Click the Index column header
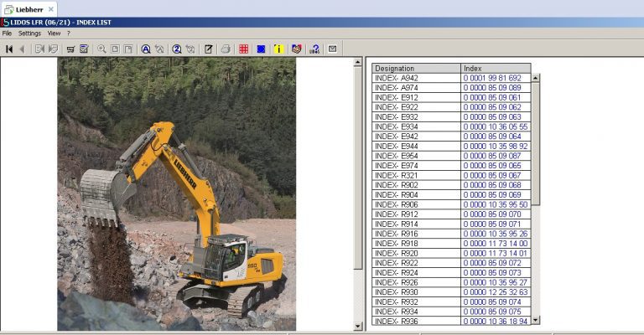Screen dimensions: 644x335 tap(496, 69)
